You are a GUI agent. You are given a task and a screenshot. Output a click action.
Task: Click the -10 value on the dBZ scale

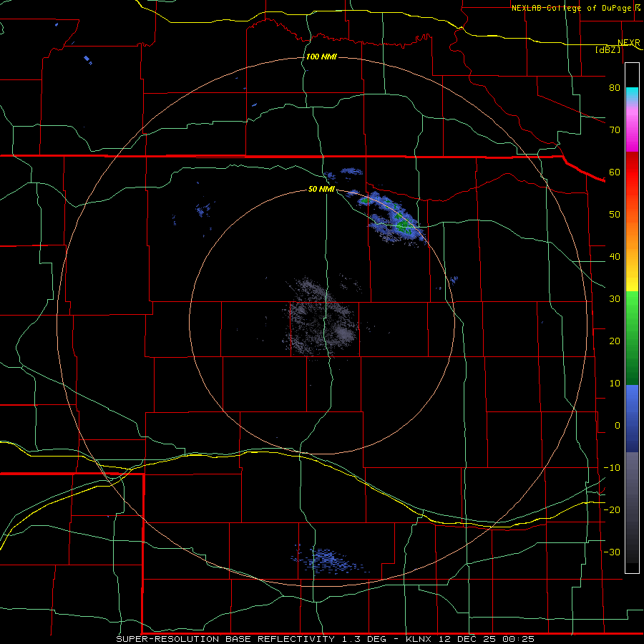[x=612, y=468]
